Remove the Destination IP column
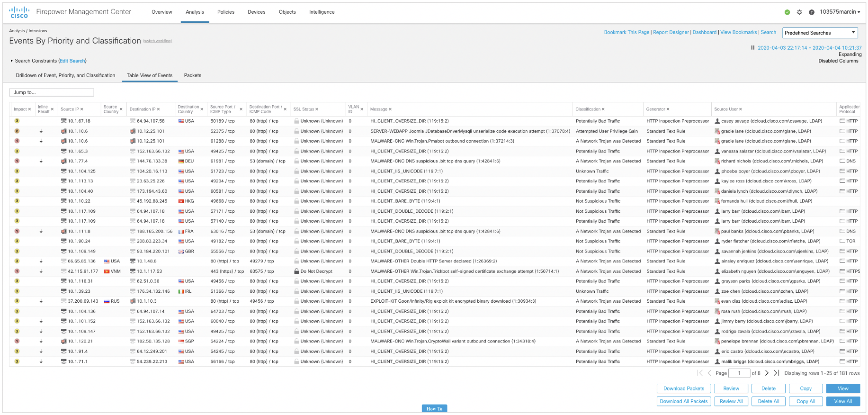This screenshot has height=415, width=868. (158, 109)
